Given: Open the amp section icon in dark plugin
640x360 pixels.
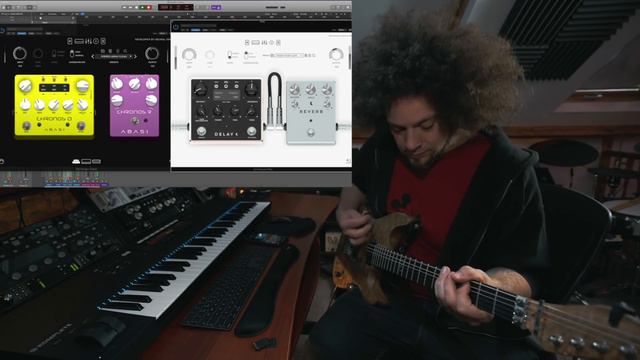Looking at the screenshot, I should click(x=79, y=41).
